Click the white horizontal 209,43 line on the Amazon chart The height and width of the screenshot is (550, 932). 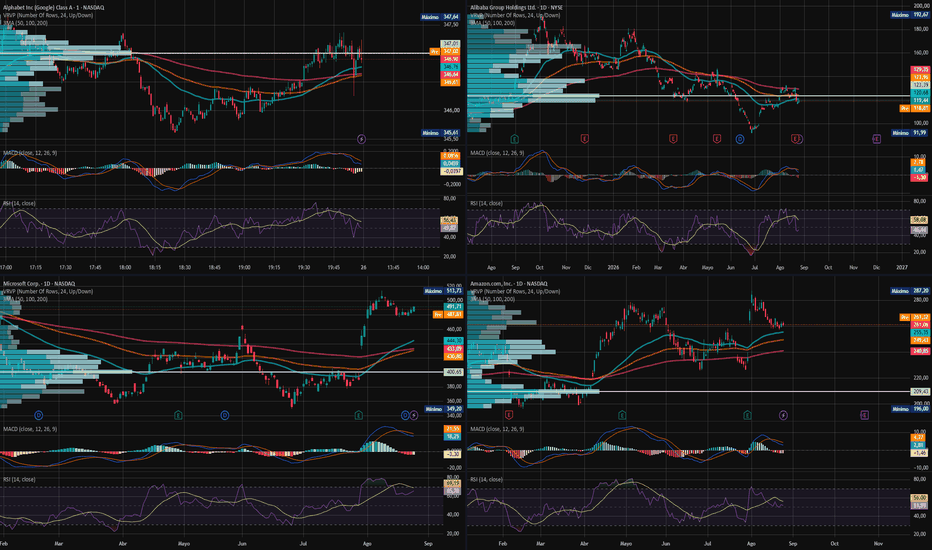[x=689, y=391]
